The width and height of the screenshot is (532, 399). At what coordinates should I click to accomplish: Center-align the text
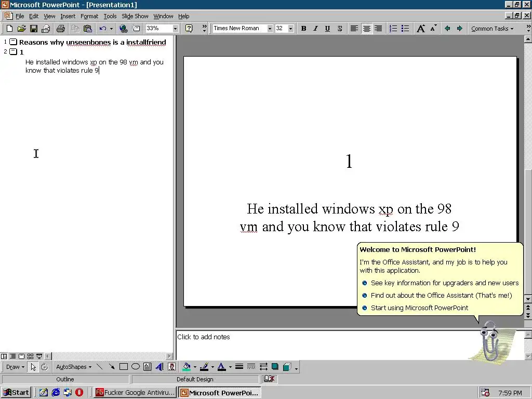[366, 29]
